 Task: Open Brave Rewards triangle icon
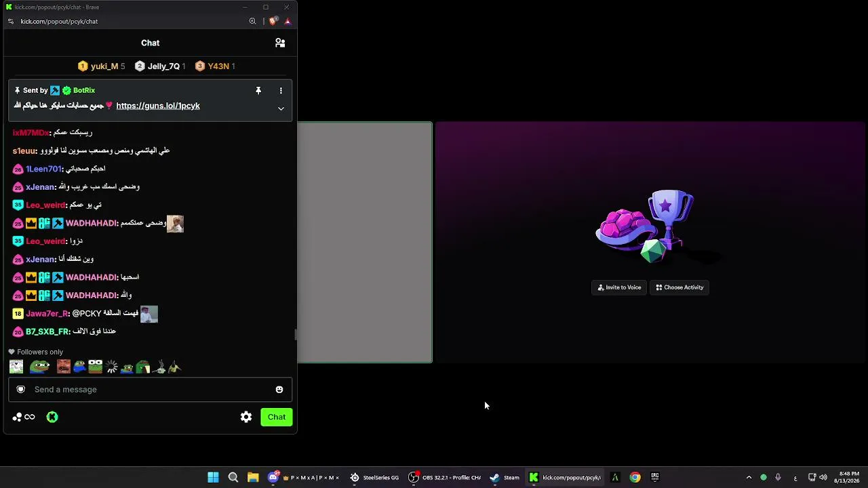288,21
